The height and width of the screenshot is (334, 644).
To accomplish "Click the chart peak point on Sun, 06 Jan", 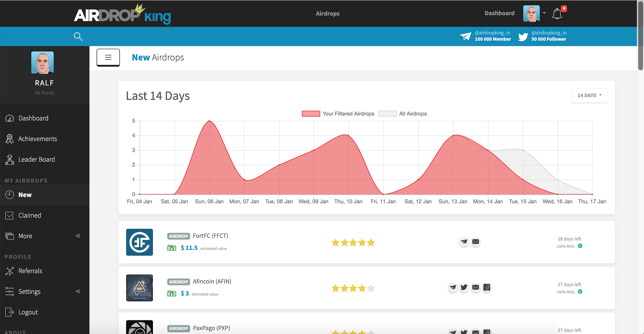I will 209,121.
